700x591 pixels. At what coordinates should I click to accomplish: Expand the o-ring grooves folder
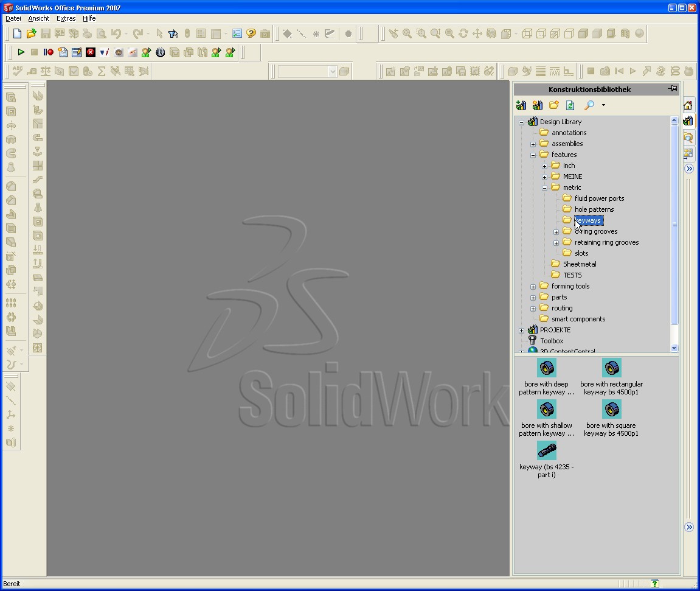coord(556,232)
